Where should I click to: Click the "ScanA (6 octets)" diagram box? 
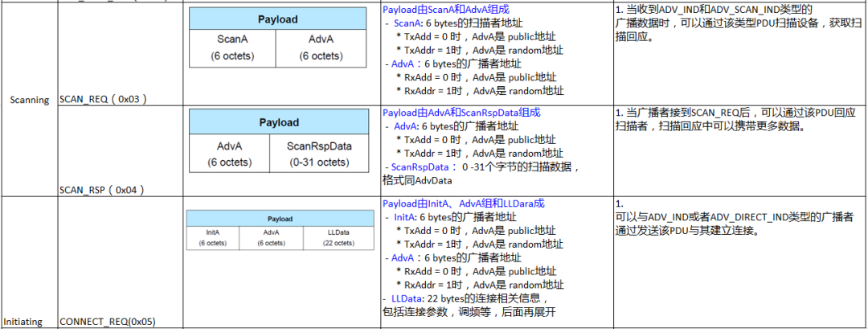[232, 48]
